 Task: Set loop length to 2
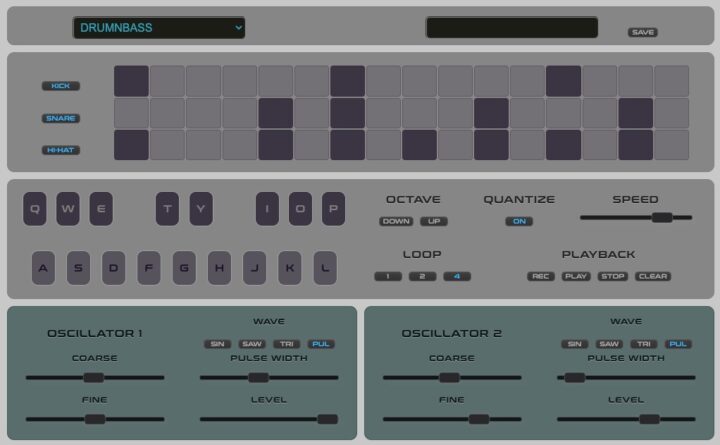click(422, 276)
